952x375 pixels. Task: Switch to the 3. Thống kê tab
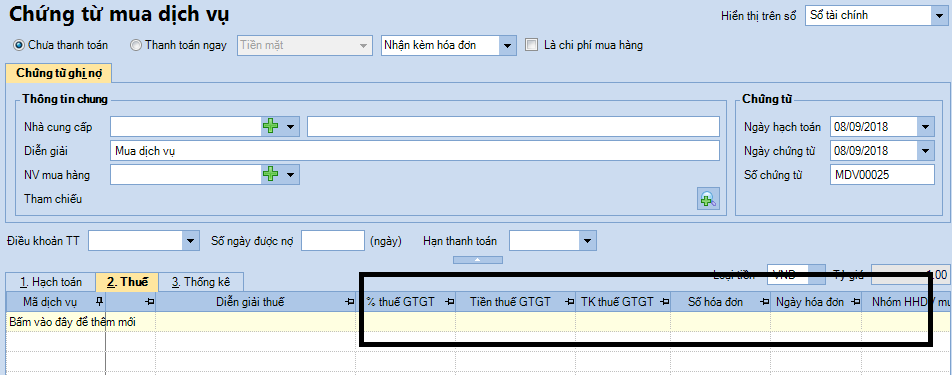click(x=200, y=282)
